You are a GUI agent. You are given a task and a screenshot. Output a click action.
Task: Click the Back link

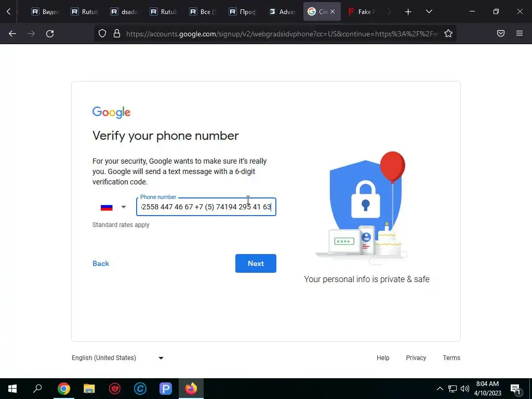coord(101,263)
